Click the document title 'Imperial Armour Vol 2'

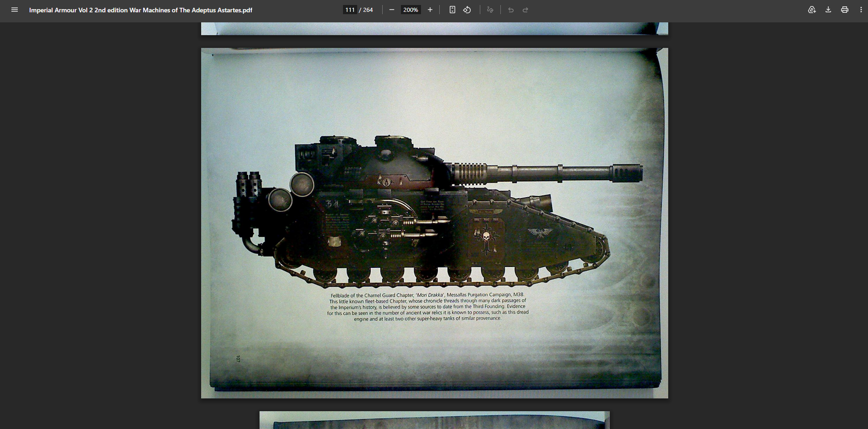(x=140, y=10)
